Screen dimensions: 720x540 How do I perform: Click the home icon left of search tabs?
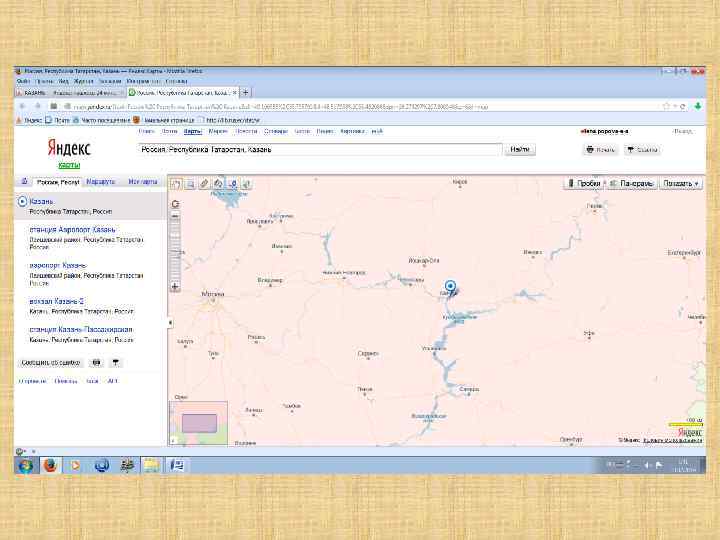click(24, 181)
